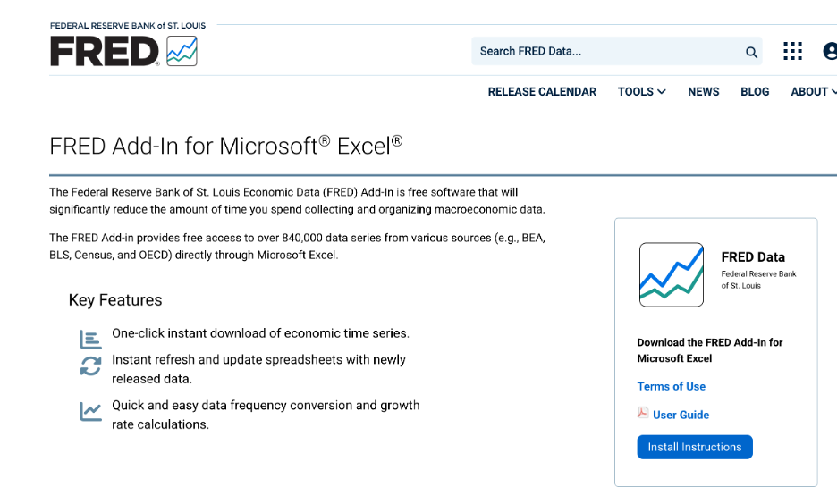837x504 pixels.
Task: Click the Federal Reserve Bank of St. Louis header text
Action: click(128, 26)
